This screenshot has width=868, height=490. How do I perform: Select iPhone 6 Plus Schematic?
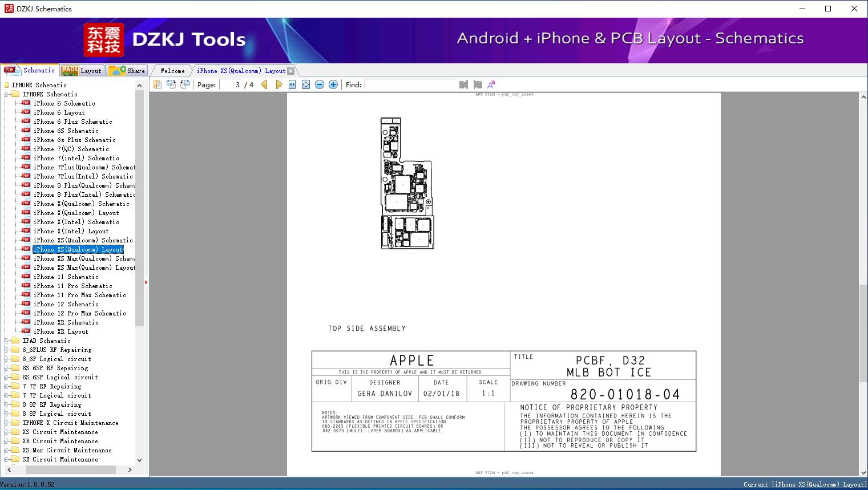[x=72, y=122]
